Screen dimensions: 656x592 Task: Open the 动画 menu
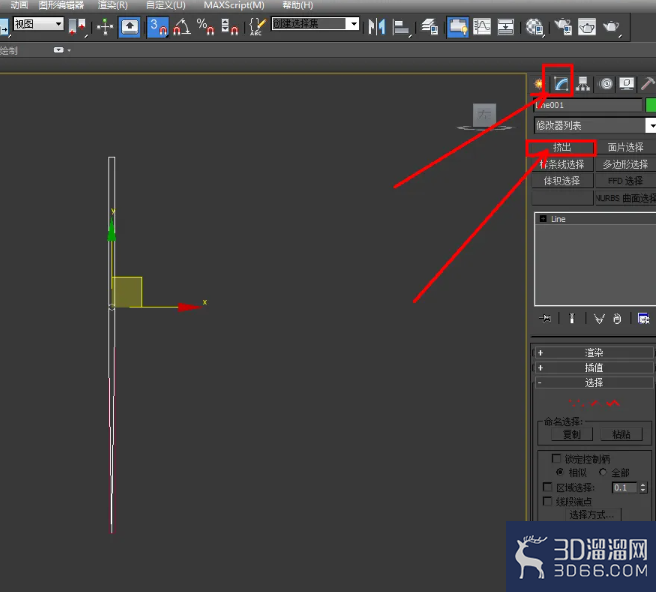[x=19, y=5]
